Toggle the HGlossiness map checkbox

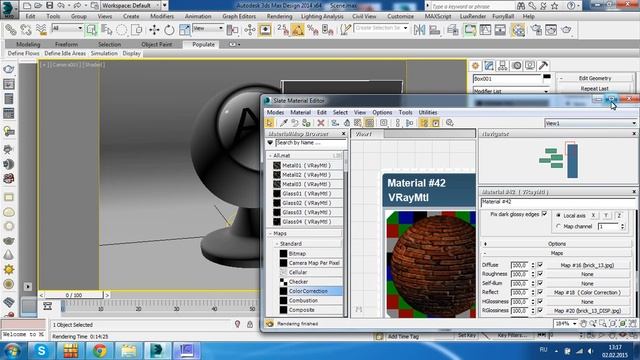pyautogui.click(x=540, y=302)
